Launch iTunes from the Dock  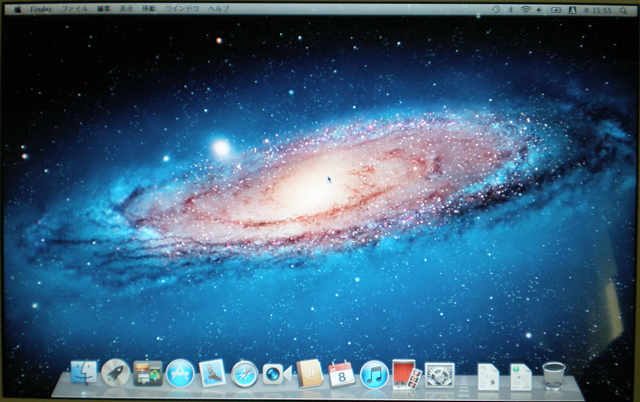(x=374, y=374)
